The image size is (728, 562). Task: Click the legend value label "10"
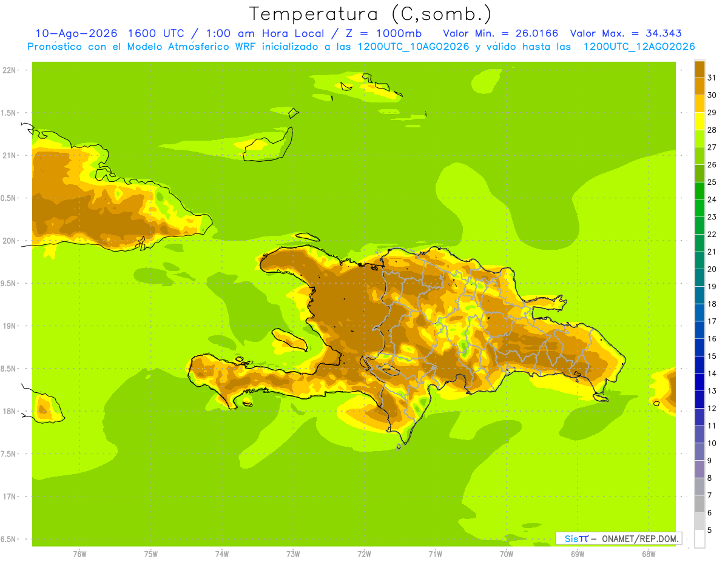pyautogui.click(x=712, y=443)
